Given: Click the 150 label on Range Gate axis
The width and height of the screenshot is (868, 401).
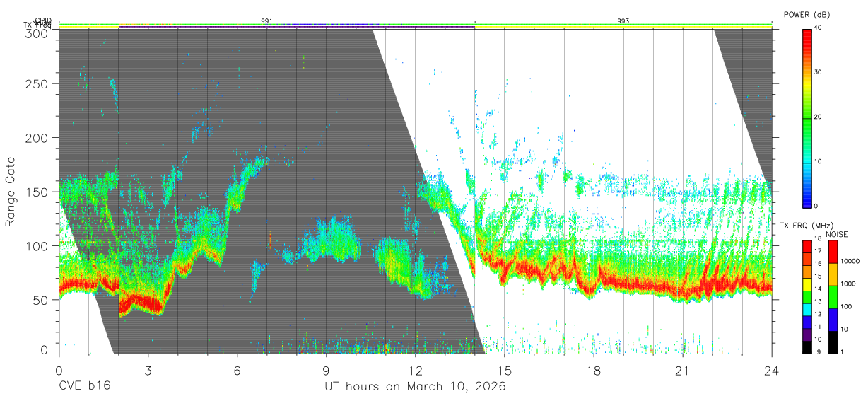Looking at the screenshot, I should pos(37,192).
